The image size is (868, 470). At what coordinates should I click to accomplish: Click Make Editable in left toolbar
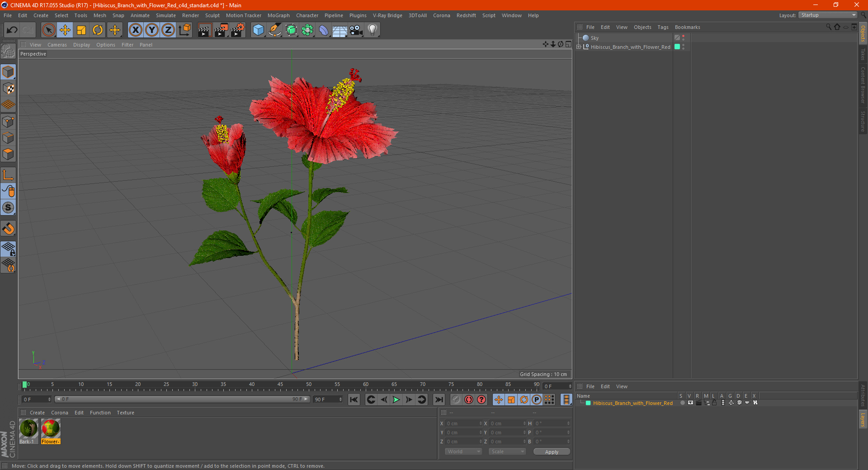click(x=8, y=52)
